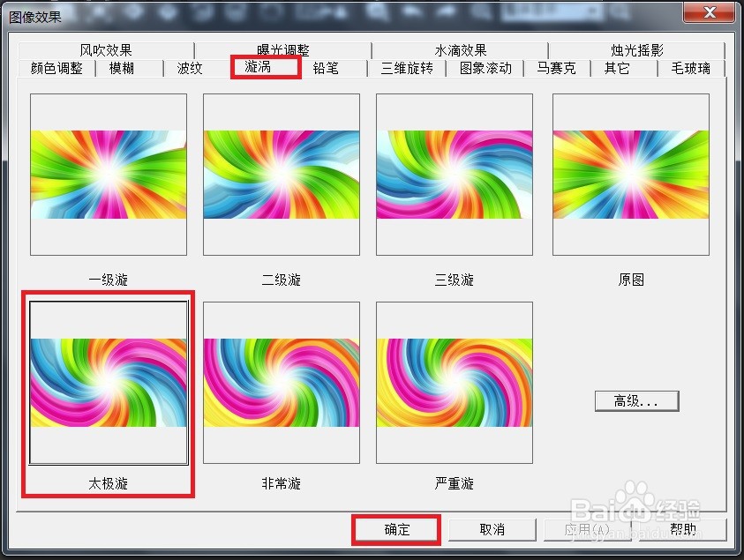
Task: Select the 波纹 tab
Action: pyautogui.click(x=190, y=68)
